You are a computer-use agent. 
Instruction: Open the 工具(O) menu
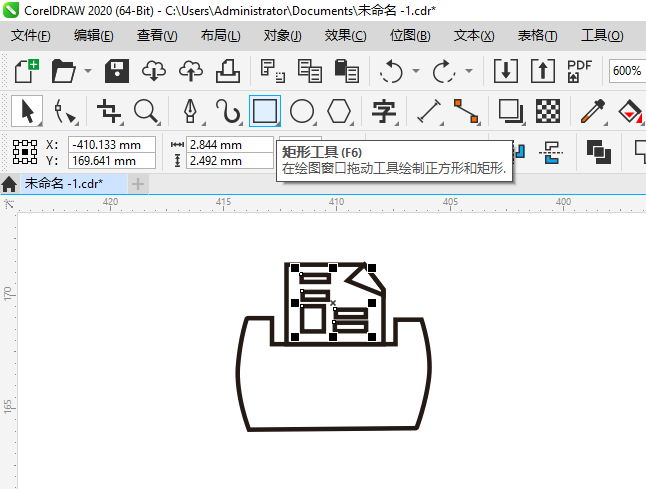coord(602,36)
